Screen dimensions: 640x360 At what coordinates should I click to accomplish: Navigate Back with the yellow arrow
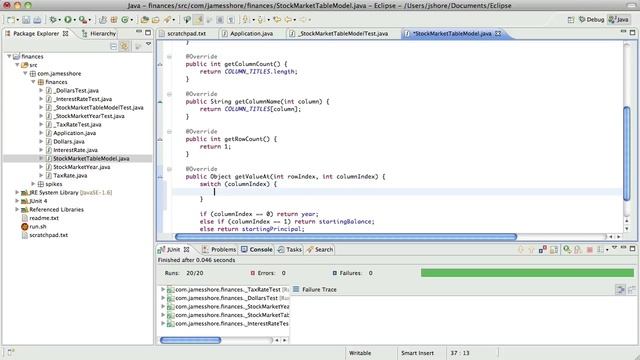pos(288,20)
